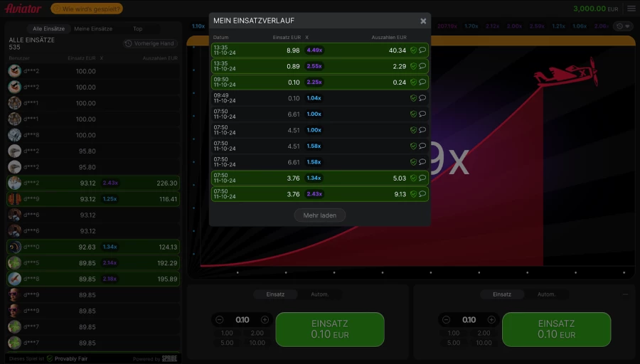Click shield icon on the 4.51 bet 1.00x row
The height and width of the screenshot is (364, 640).
coord(413,130)
